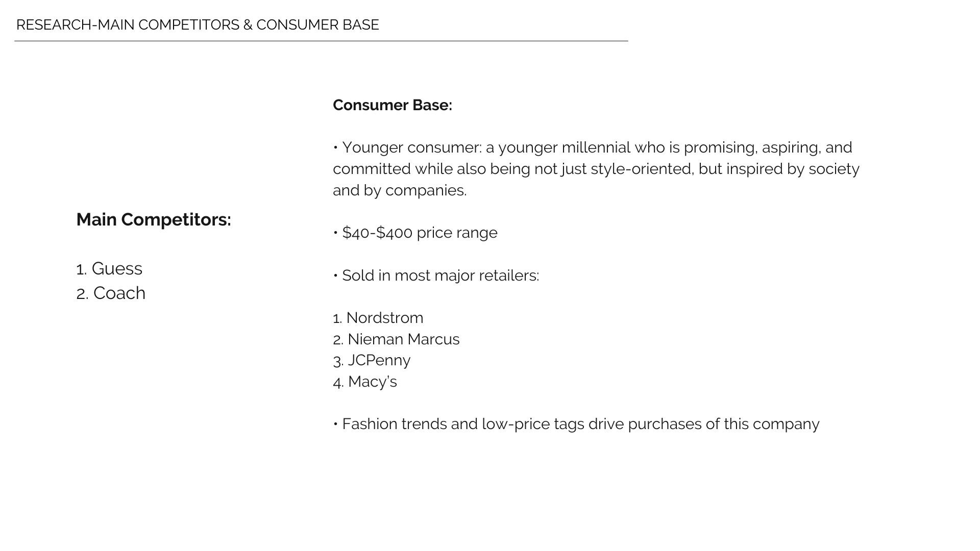Select the '$40-$400 price range' bullet
Viewport: 980px width, 551px height.
coord(415,233)
